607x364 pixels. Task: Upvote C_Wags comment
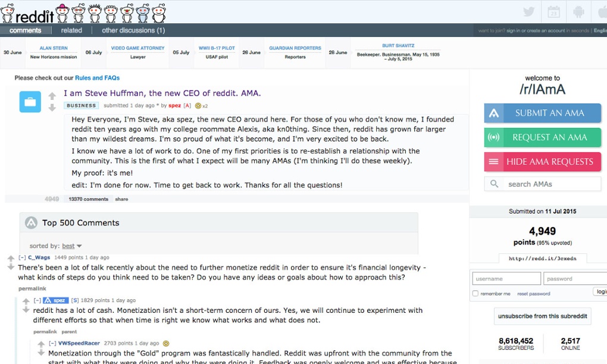(11, 258)
